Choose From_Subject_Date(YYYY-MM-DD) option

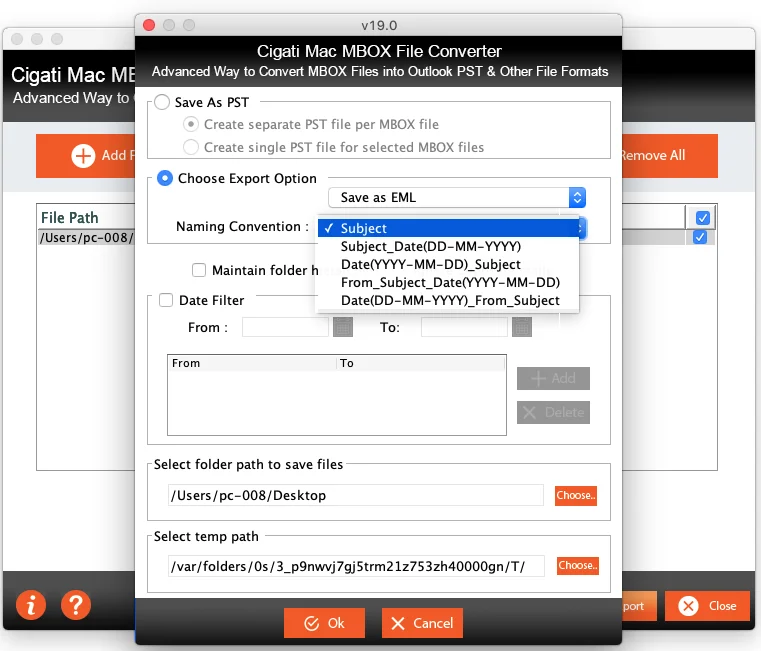pyautogui.click(x=448, y=282)
